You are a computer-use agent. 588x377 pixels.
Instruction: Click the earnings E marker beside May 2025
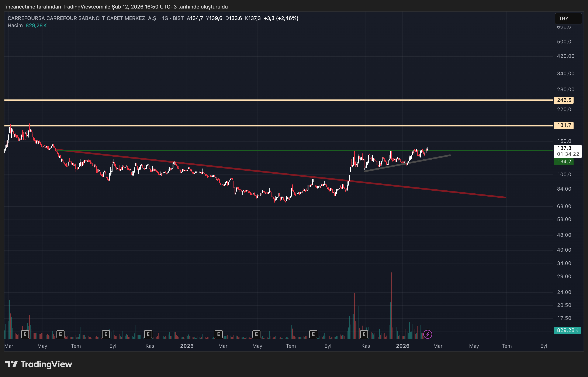(x=256, y=334)
